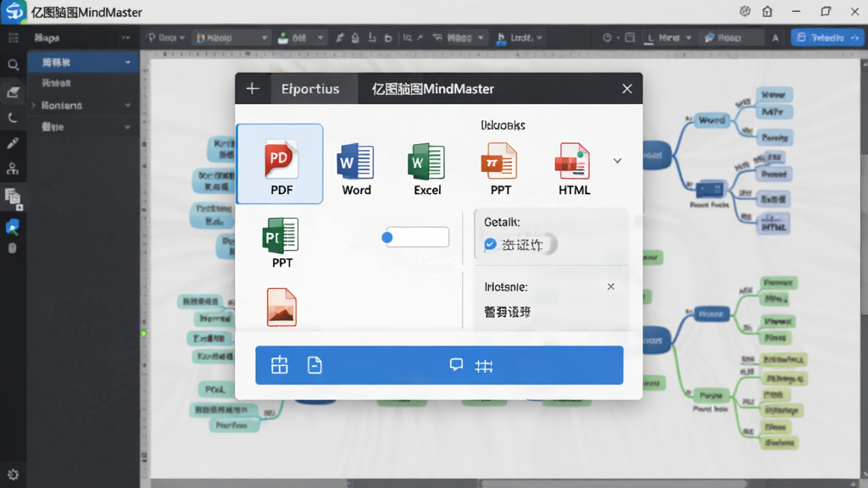
Task: Open the search icon in left sidebar
Action: [13, 65]
